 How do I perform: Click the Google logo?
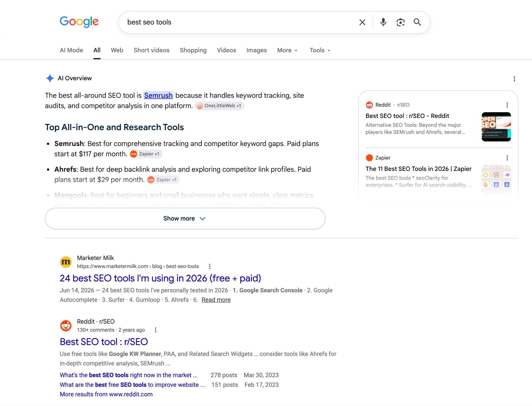click(x=79, y=22)
